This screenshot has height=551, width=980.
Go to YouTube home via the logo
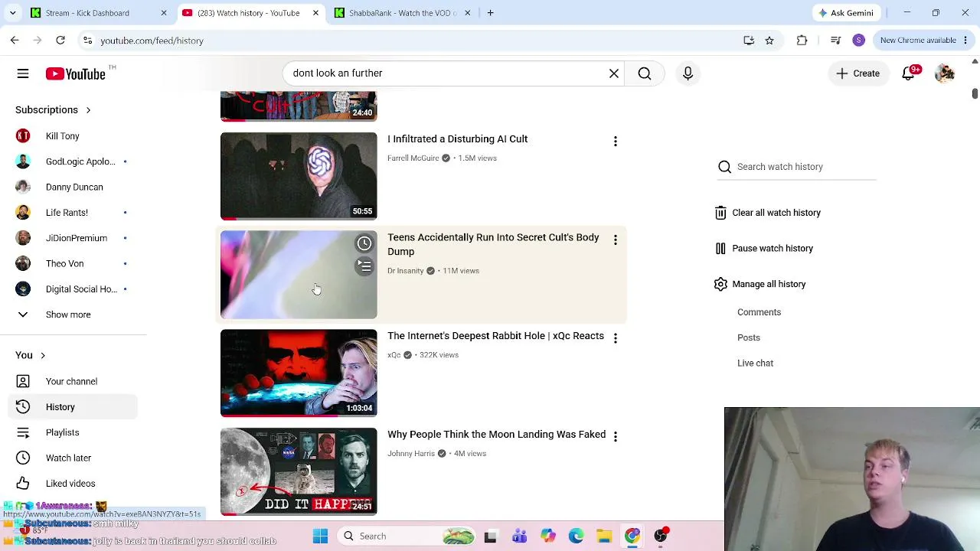click(x=75, y=73)
